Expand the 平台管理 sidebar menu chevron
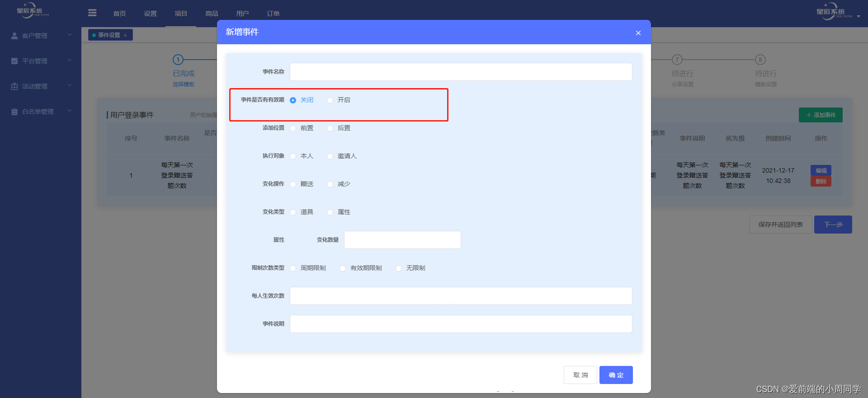Viewport: 868px width, 398px height. 70,60
